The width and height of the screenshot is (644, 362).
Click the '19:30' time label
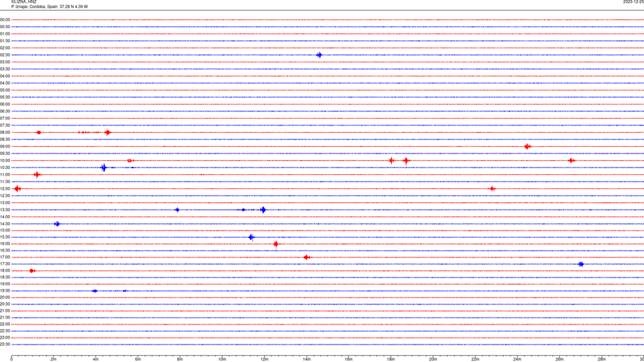(5, 290)
